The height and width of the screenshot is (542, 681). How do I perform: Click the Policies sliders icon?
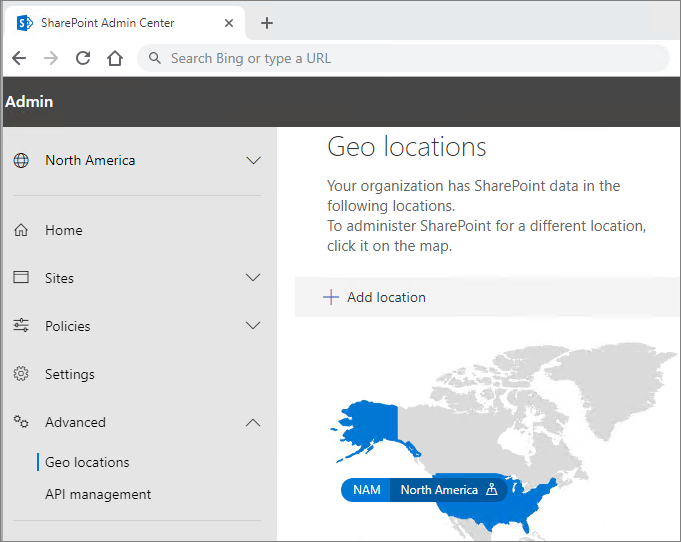click(21, 326)
